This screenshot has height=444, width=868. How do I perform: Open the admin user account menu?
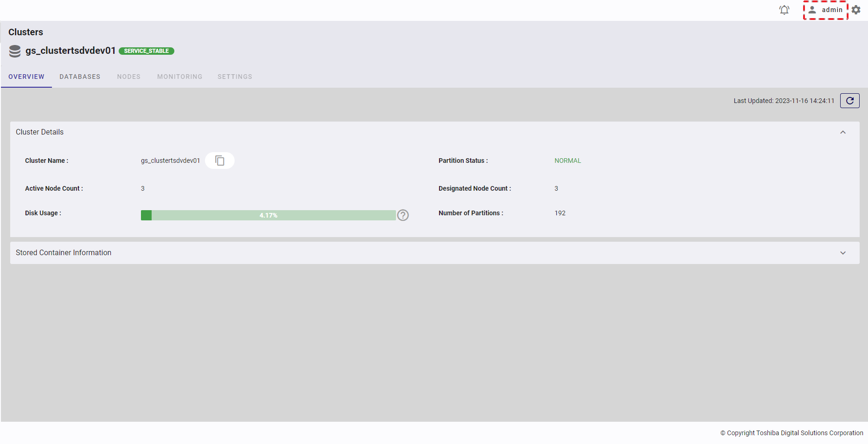[826, 10]
